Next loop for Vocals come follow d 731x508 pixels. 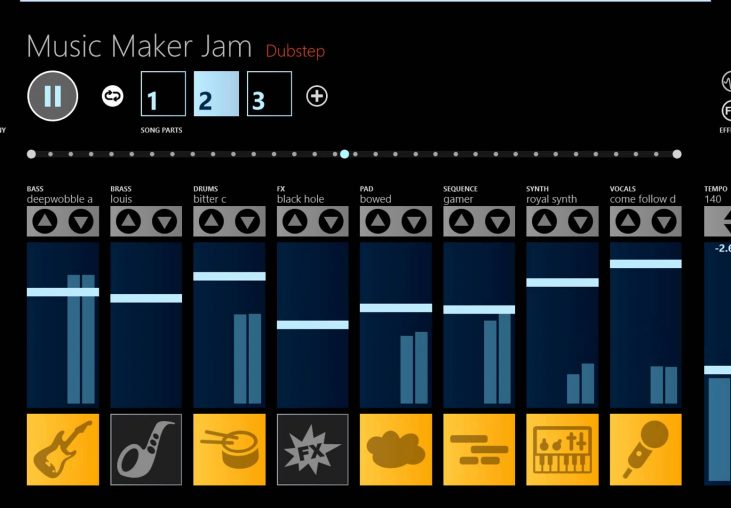[664, 221]
